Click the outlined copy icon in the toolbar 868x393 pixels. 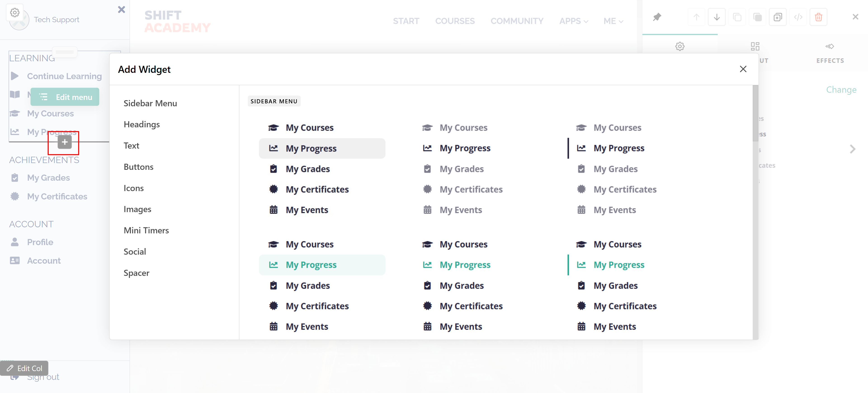pyautogui.click(x=737, y=17)
